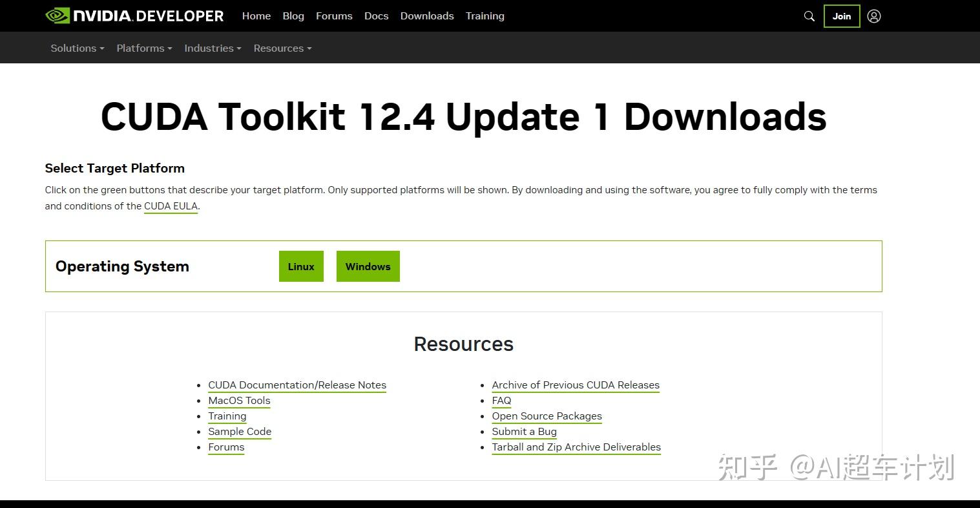This screenshot has height=508, width=980.
Task: Click Home in the navigation bar
Action: (256, 16)
